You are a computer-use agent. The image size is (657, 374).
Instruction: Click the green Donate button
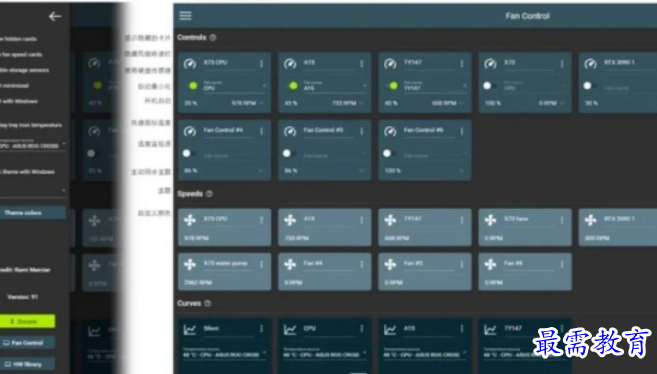point(27,321)
